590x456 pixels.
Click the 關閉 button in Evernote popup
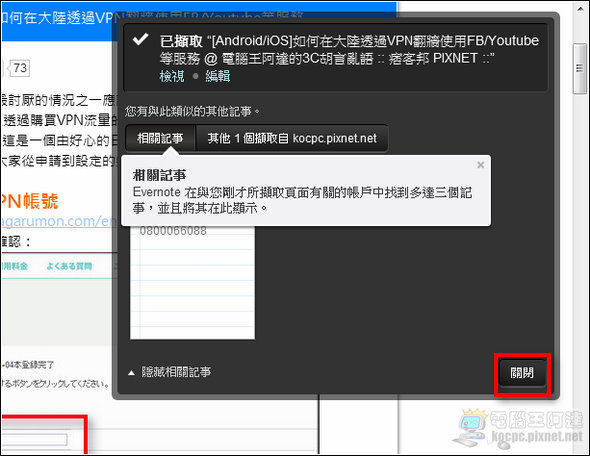[522, 373]
